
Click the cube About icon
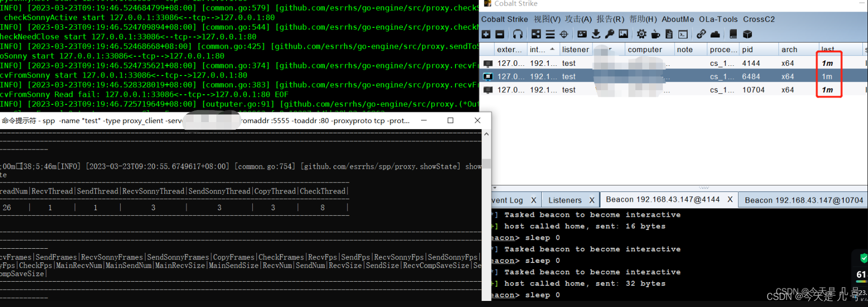coord(747,34)
